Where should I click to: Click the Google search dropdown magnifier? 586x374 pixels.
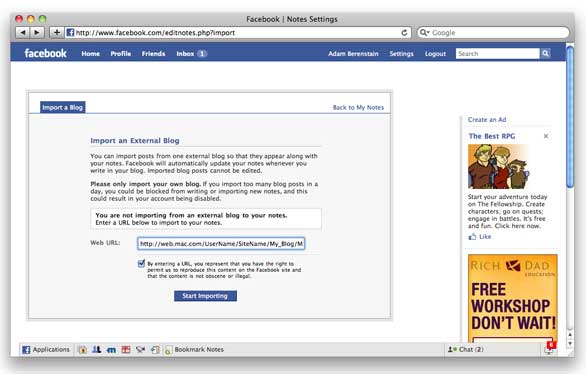(424, 33)
